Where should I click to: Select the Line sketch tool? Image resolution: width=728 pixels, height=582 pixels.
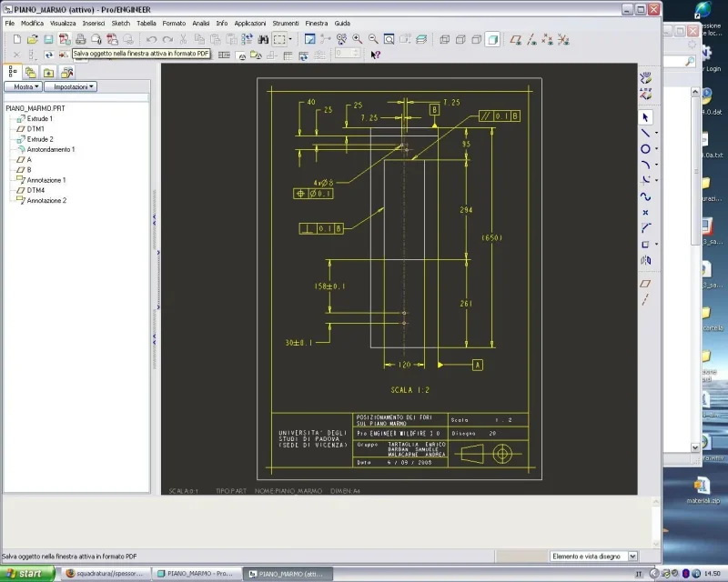(645, 133)
